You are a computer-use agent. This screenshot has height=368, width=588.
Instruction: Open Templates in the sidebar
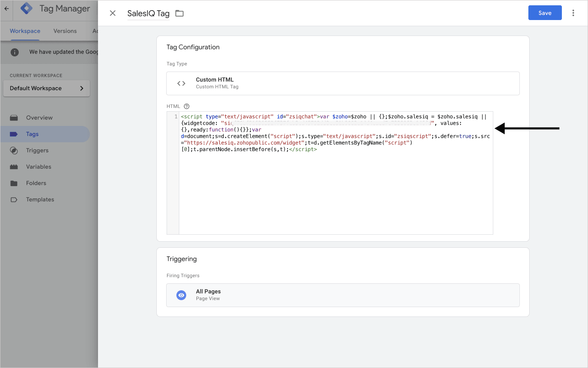point(40,200)
